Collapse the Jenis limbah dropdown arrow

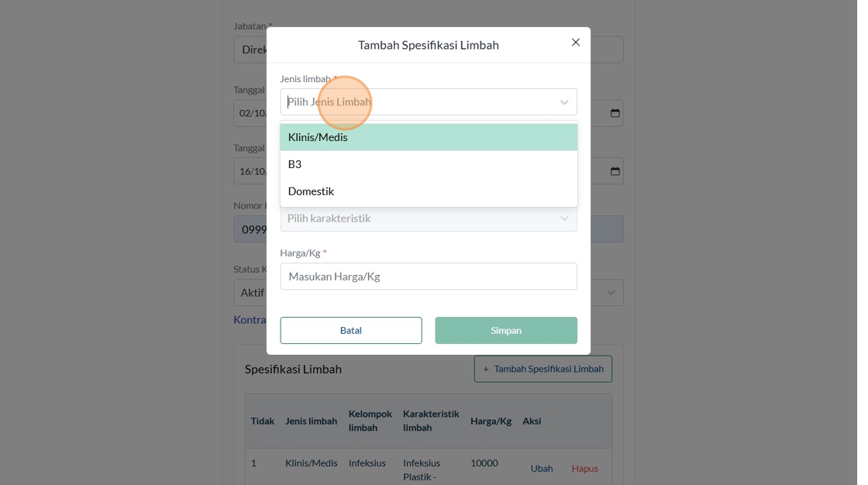click(564, 102)
